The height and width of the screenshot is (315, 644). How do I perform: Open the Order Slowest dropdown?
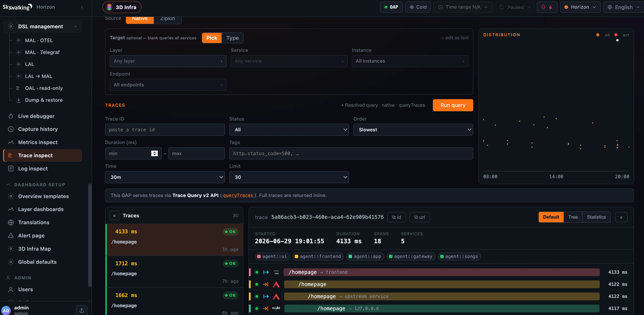point(413,130)
